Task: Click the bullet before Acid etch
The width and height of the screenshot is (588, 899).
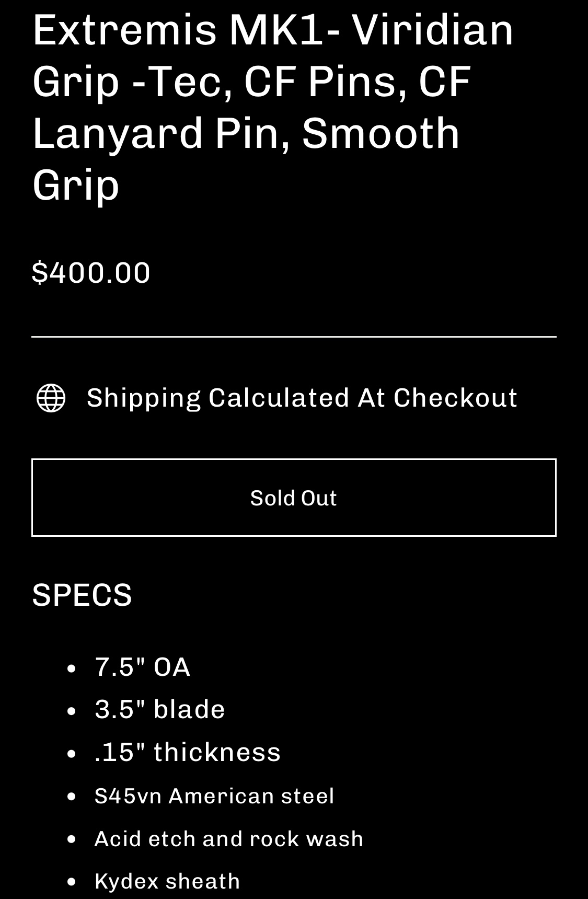Action: (72, 839)
